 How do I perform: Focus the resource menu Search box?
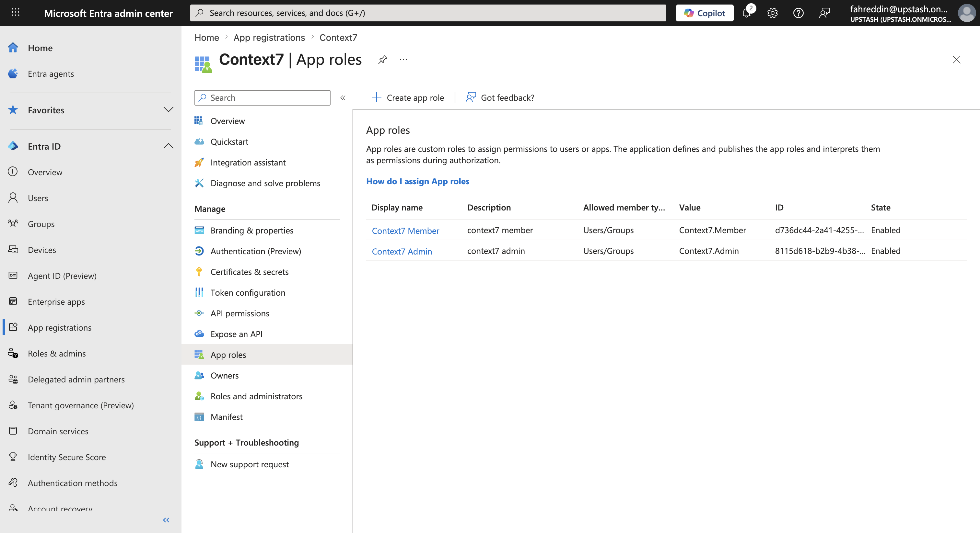[x=262, y=98]
